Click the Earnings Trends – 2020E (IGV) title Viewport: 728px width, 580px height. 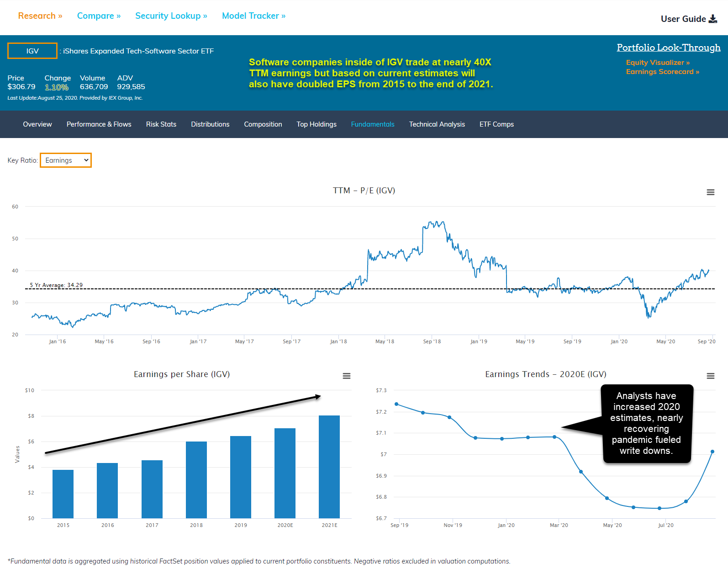point(546,374)
